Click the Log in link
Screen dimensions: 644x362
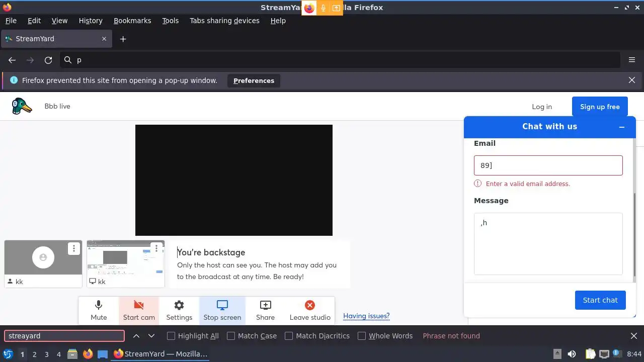point(542,107)
